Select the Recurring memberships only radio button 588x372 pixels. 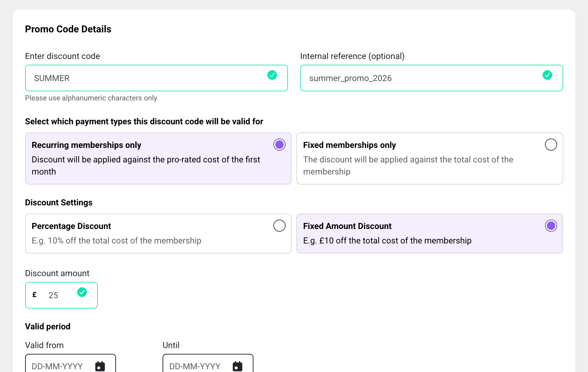coord(279,145)
